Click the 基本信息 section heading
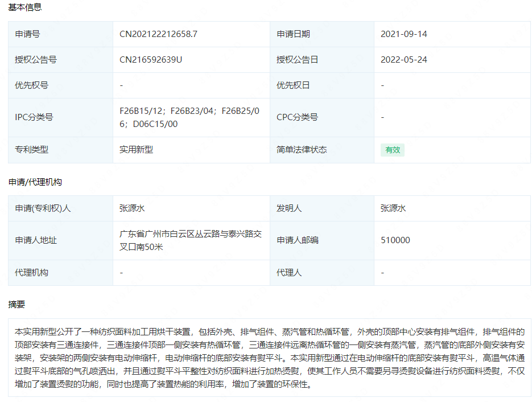This screenshot has height=402, width=532. pos(25,7)
